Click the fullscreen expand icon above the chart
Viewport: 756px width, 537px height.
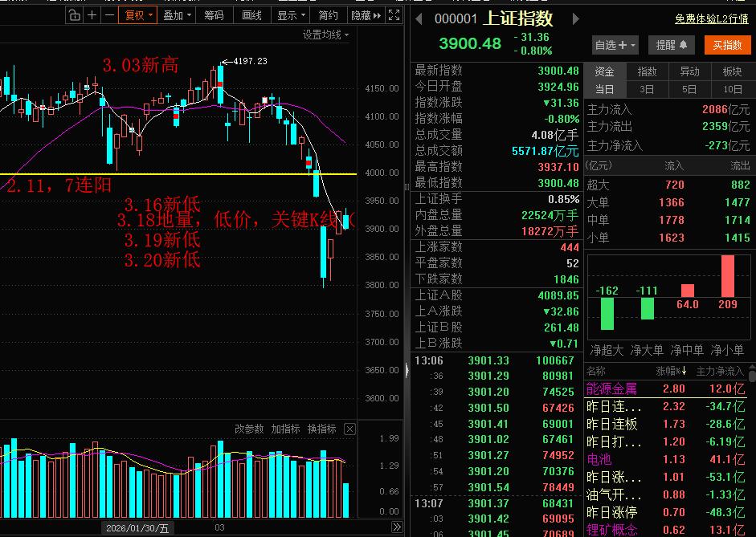[x=394, y=15]
